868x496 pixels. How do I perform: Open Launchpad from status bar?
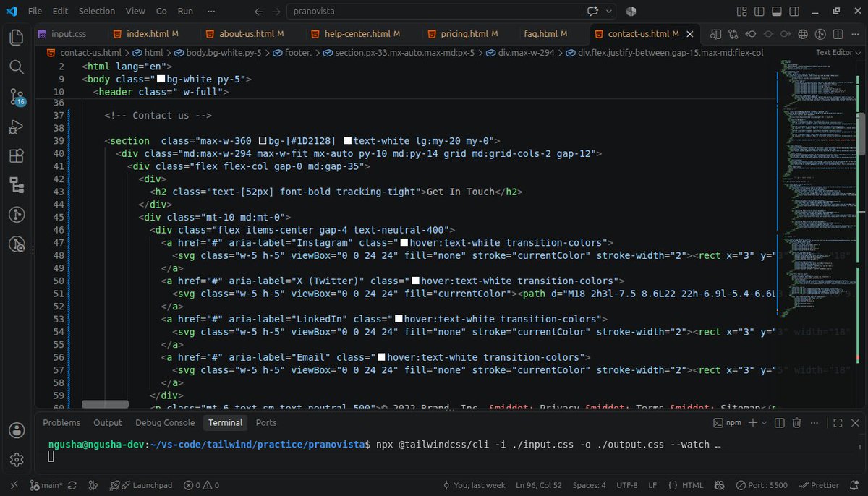click(x=141, y=485)
